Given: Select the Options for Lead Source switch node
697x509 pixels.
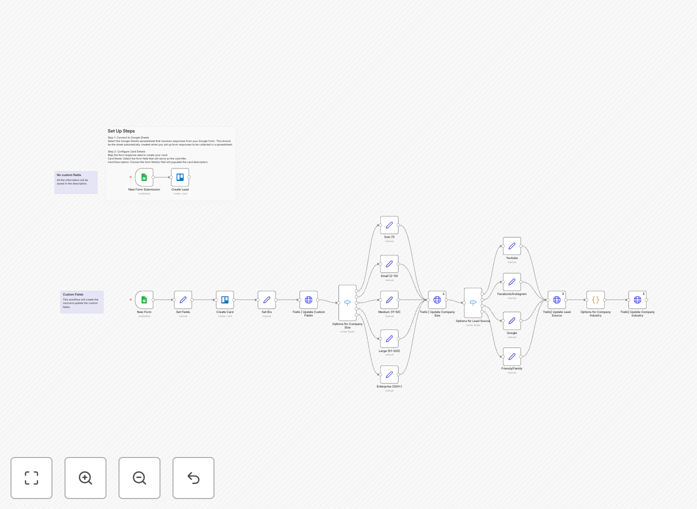Looking at the screenshot, I should 473,302.
